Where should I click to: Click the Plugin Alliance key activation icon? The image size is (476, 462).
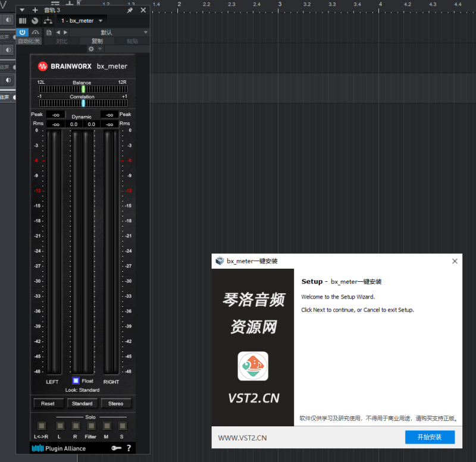(x=117, y=448)
